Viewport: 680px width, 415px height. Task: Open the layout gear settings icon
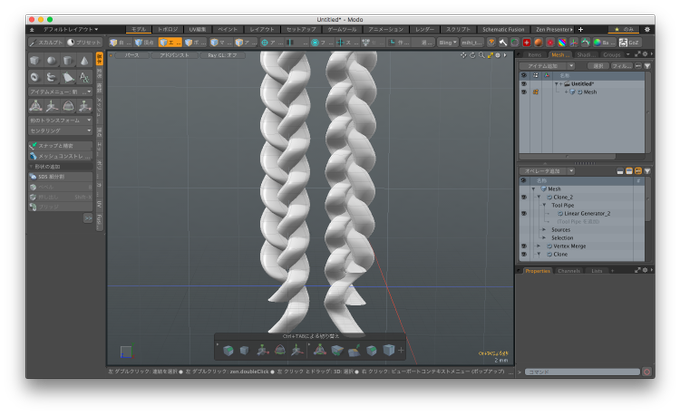pyautogui.click(x=647, y=29)
